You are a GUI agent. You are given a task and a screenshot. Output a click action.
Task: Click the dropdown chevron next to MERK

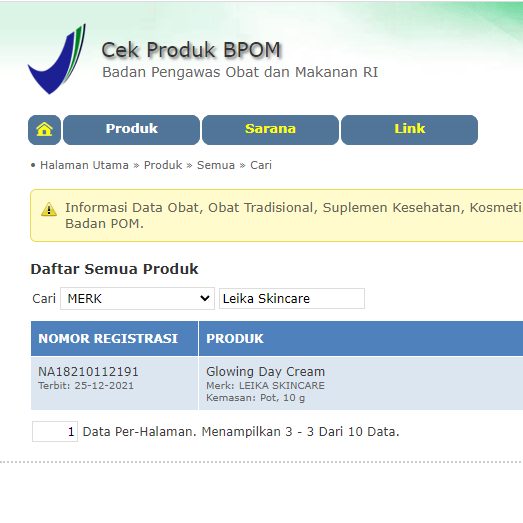click(205, 298)
